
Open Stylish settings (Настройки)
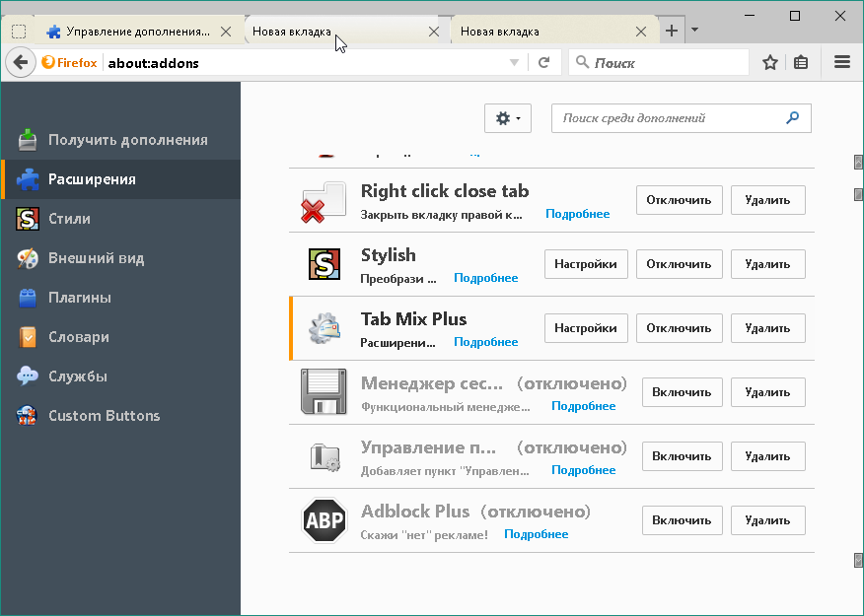(x=586, y=264)
